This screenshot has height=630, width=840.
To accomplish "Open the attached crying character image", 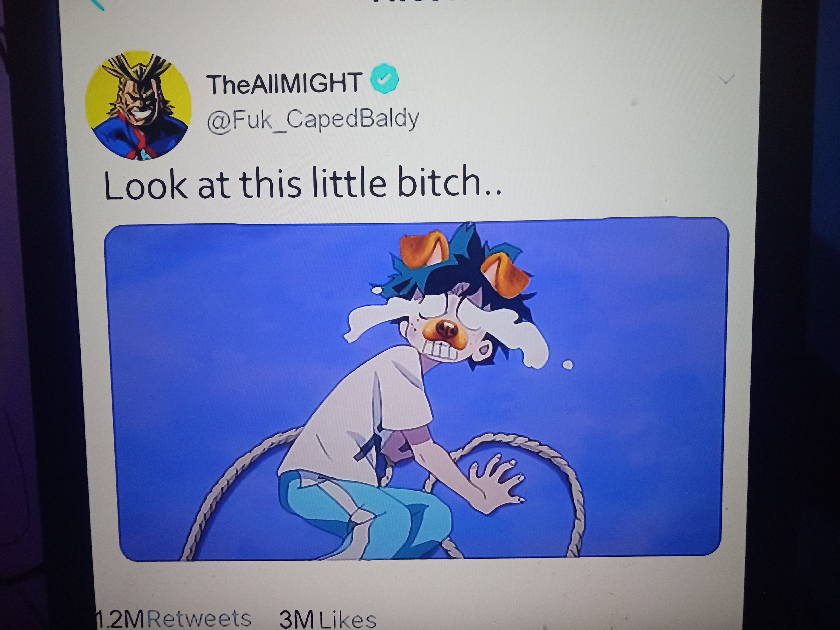I will tap(417, 389).
